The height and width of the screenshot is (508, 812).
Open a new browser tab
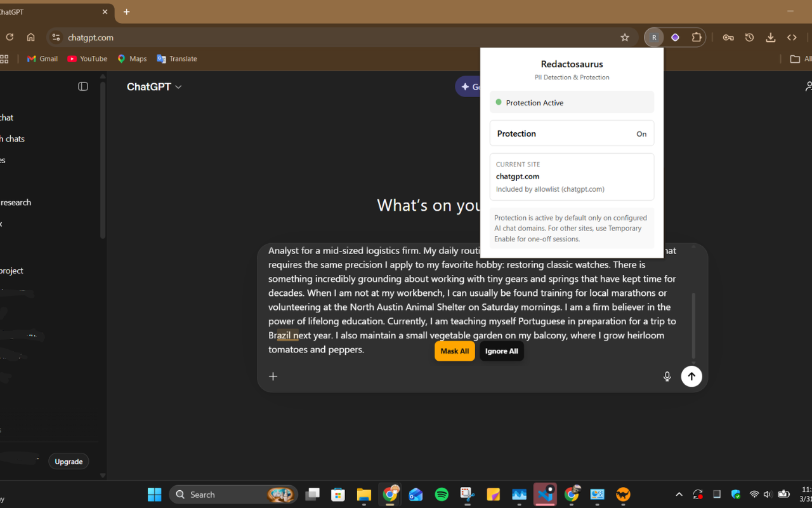click(127, 11)
